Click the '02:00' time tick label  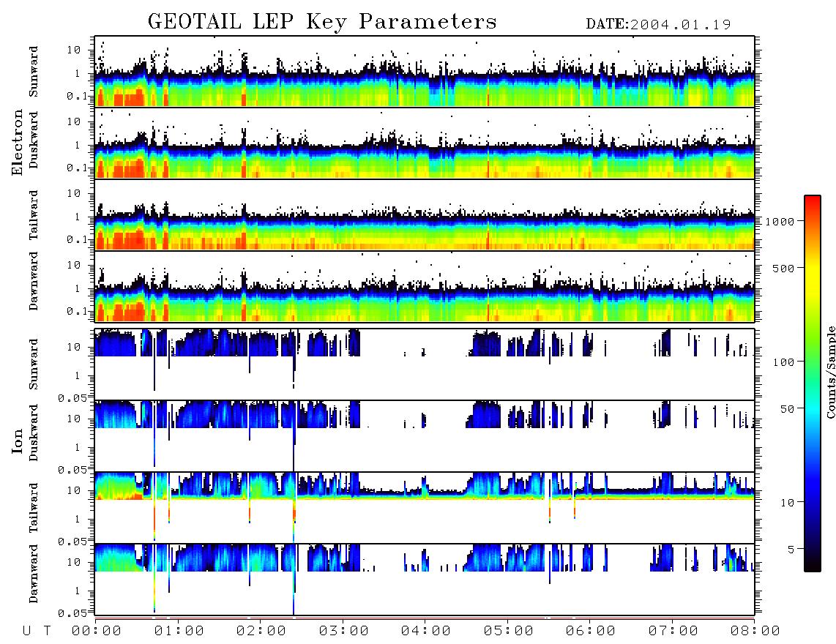coord(261,632)
